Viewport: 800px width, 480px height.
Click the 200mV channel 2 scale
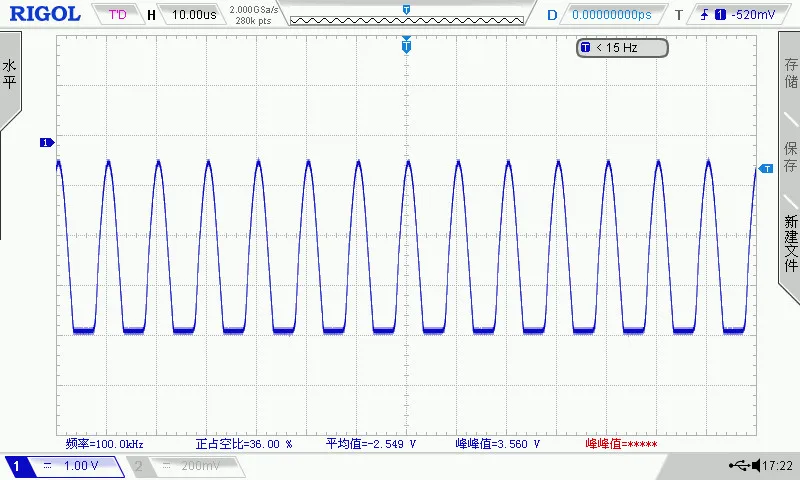click(201, 466)
